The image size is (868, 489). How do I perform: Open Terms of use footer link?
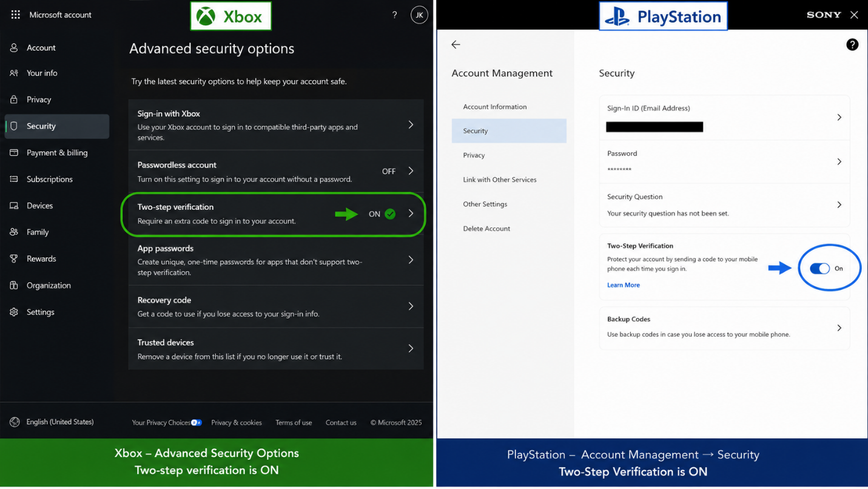(x=294, y=422)
